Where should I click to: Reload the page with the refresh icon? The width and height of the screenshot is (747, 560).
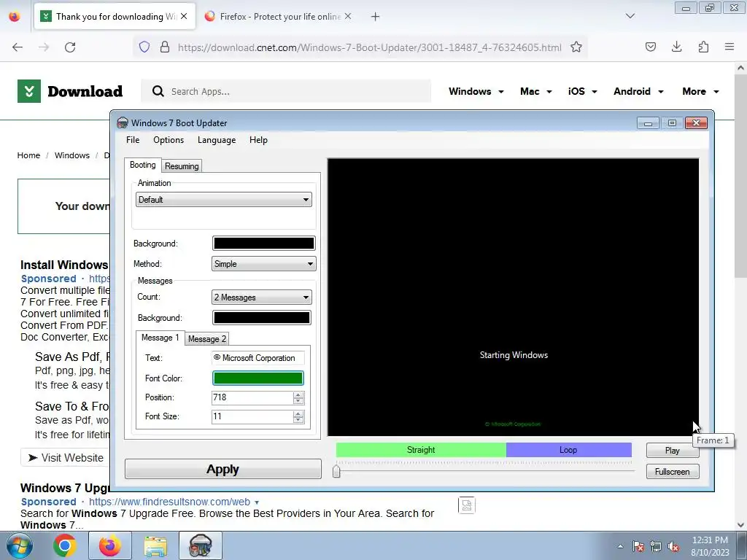click(70, 47)
